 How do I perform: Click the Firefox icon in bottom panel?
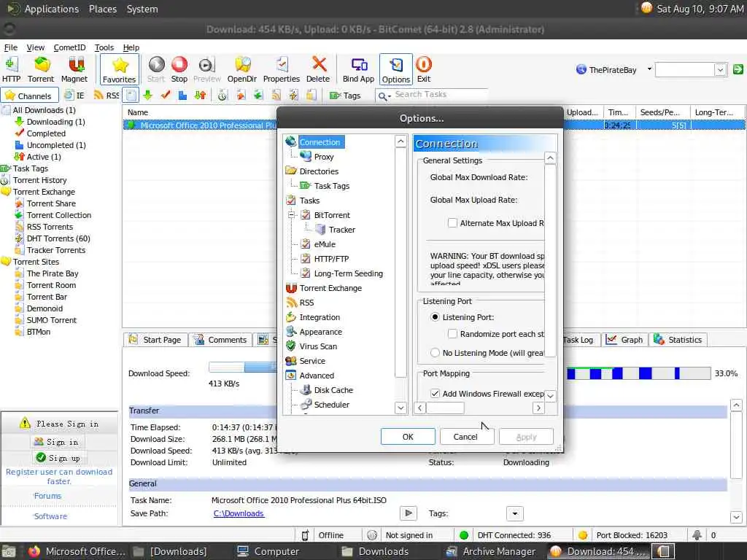tap(34, 551)
